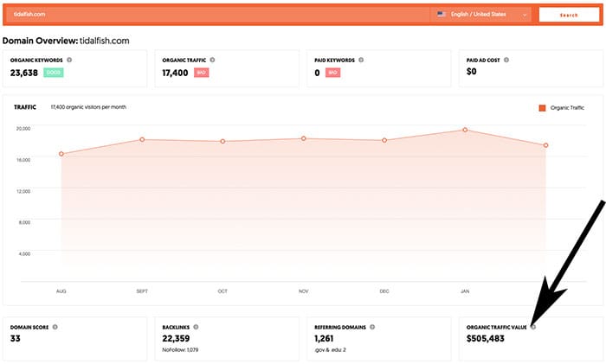Select the JAN data point on chart
The image size is (606, 364).
click(465, 130)
